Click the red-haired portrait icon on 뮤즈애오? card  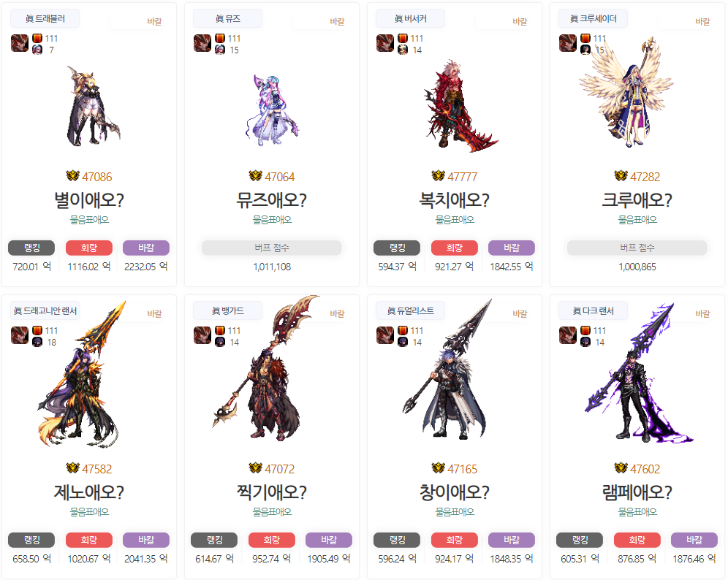[x=202, y=43]
